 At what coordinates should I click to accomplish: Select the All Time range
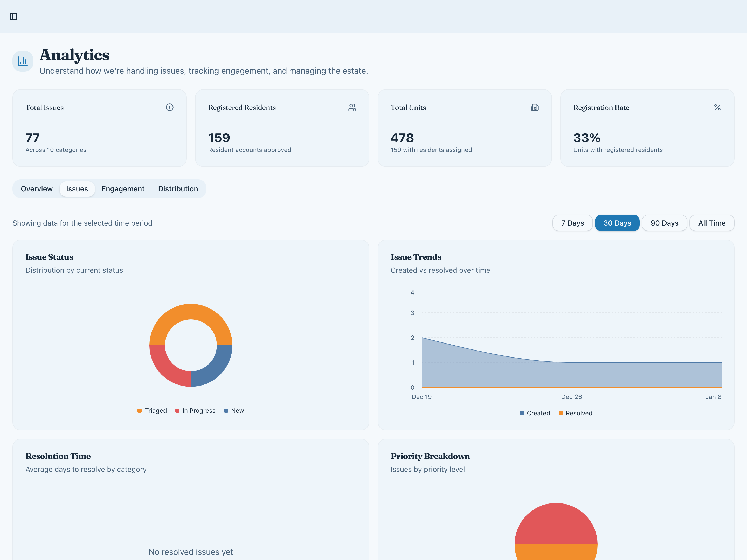pos(711,223)
